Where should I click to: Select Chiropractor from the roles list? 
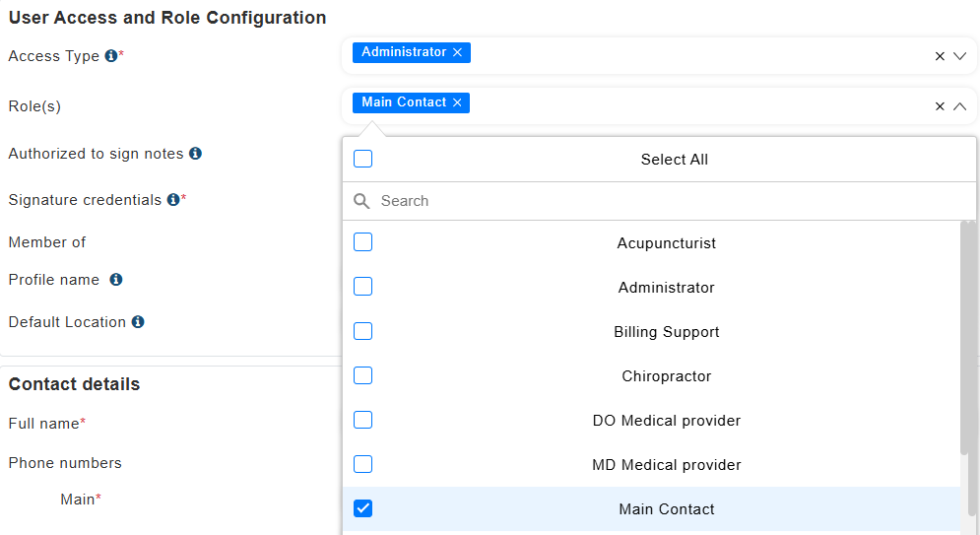tap(666, 376)
